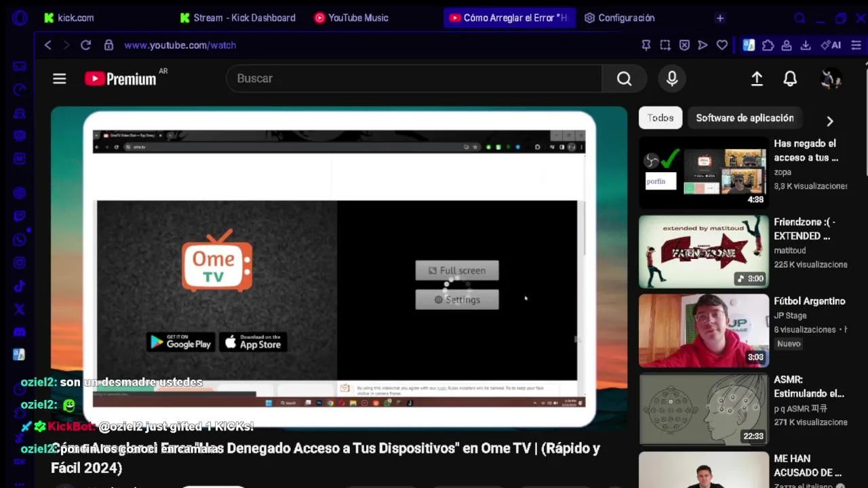Open the translate extension in the toolbar

tap(749, 45)
